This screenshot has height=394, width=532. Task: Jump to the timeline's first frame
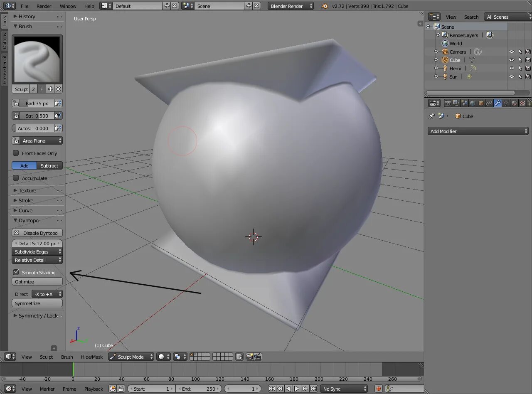[x=272, y=389]
